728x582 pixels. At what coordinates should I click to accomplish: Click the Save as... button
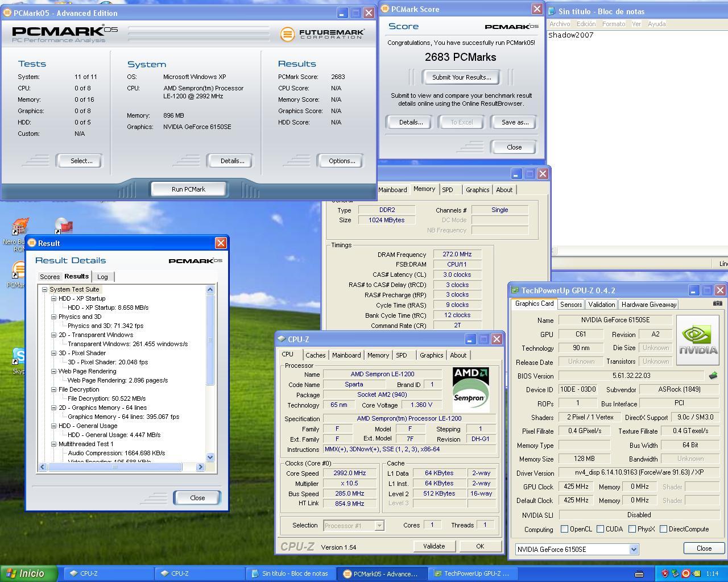[515, 122]
